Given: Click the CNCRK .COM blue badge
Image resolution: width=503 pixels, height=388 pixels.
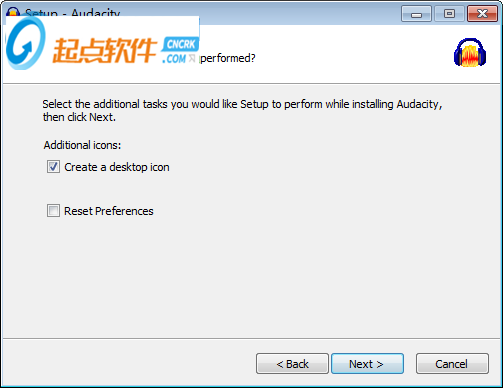Looking at the screenshot, I should point(180,51).
